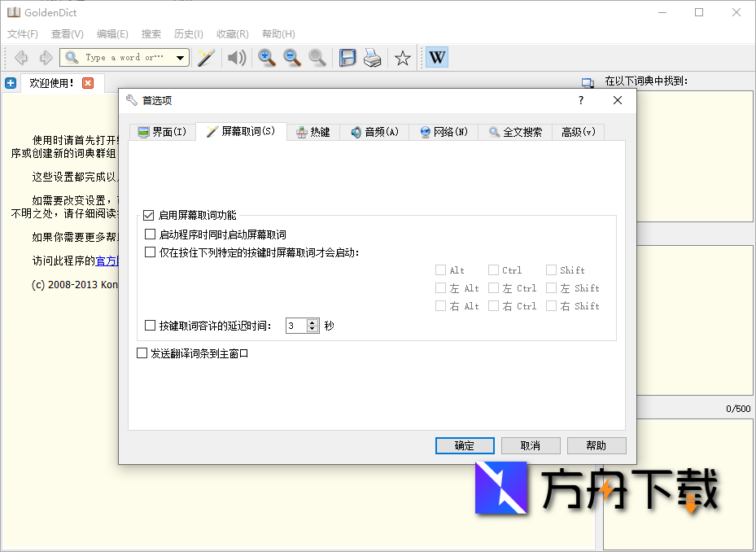The width and height of the screenshot is (756, 552).
Task: Increase delay seconds with spinner up arrow
Action: [312, 322]
